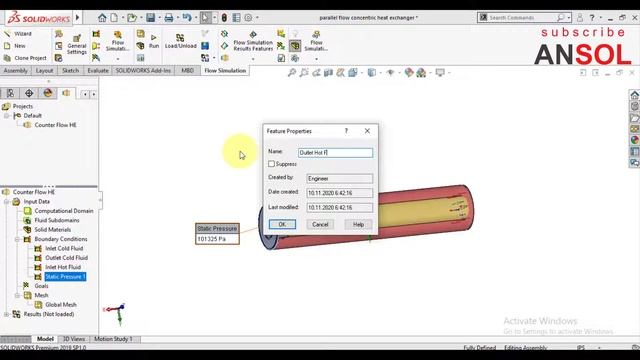
Task: Click the question mark in Feature Properties
Action: tap(346, 131)
